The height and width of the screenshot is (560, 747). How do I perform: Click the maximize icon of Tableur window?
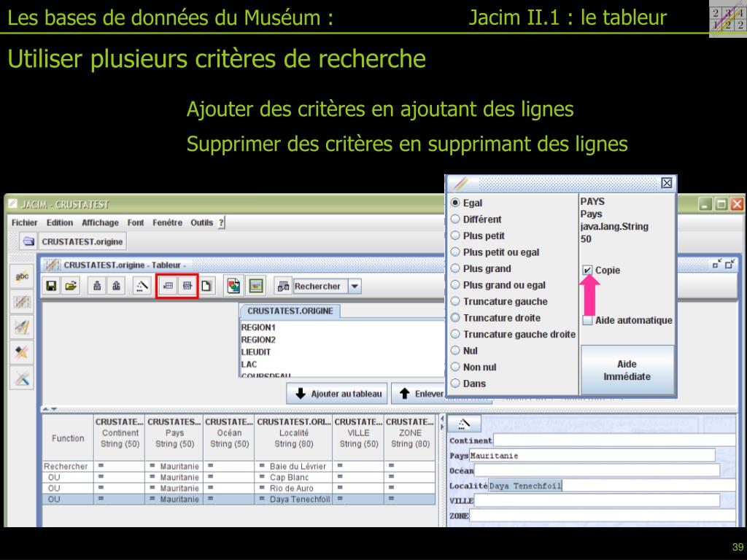point(729,264)
